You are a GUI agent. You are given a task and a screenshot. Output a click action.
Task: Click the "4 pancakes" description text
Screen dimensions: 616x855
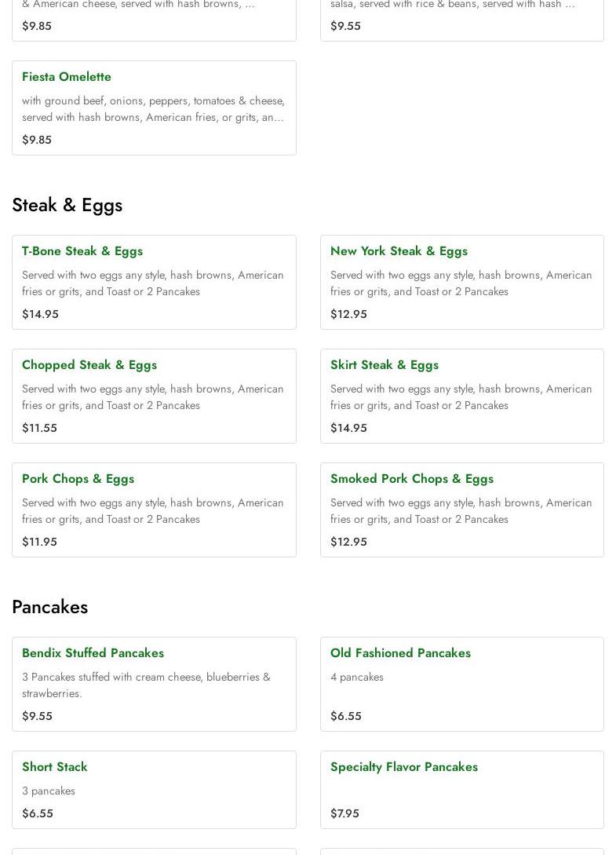(357, 677)
